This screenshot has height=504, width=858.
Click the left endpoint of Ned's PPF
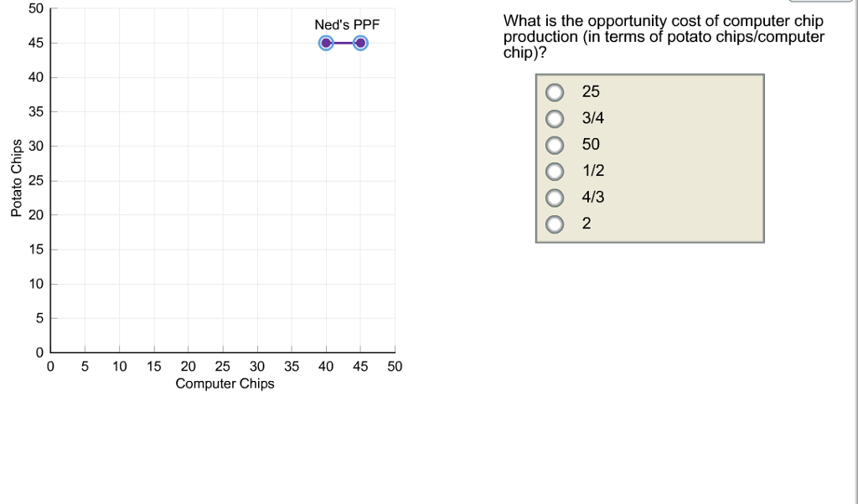coord(326,44)
